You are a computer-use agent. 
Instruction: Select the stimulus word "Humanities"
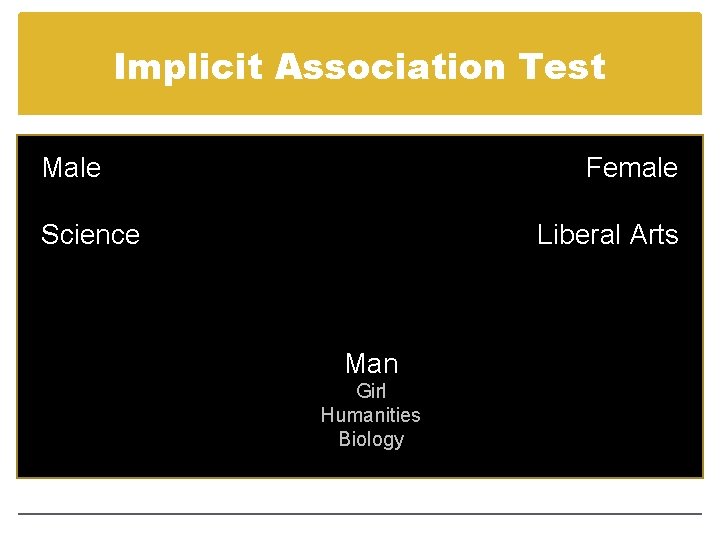pyautogui.click(x=371, y=415)
